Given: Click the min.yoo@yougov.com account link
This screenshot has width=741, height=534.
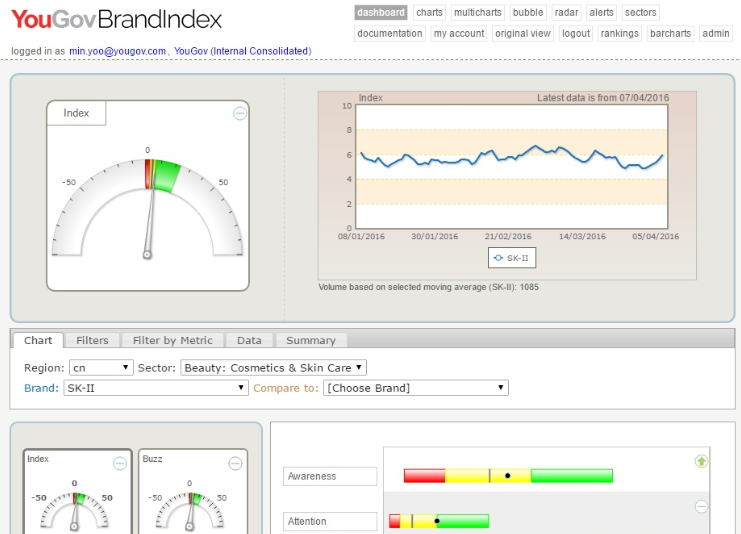Looking at the screenshot, I should point(117,51).
